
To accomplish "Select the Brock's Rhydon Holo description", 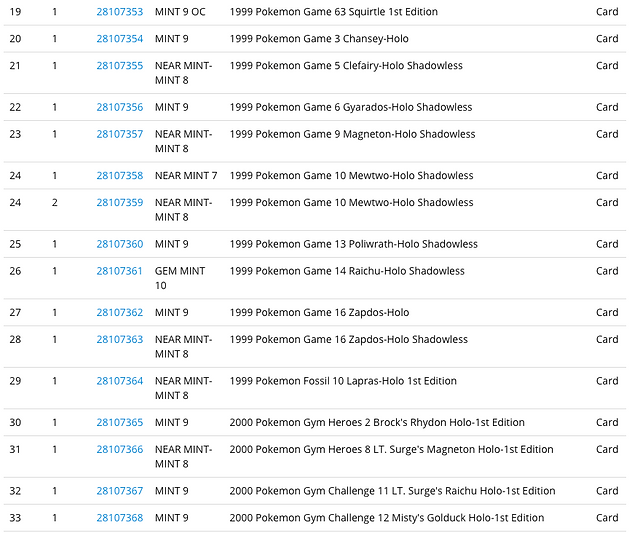I will coord(377,423).
